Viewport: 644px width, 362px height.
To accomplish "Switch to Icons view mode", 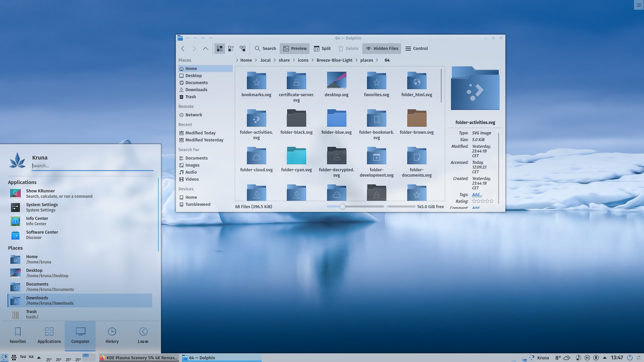I will tap(220, 49).
